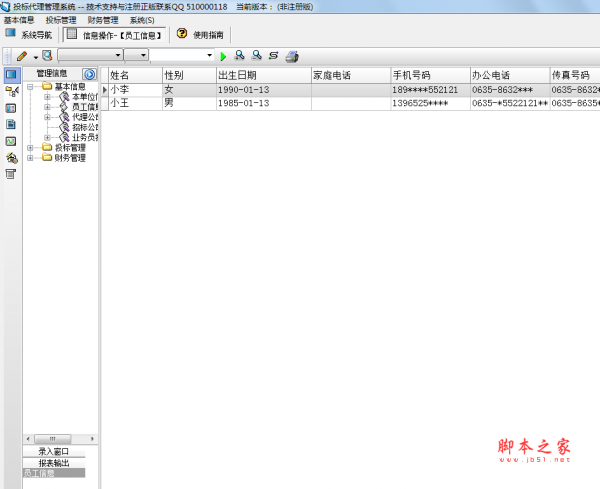Click the 使用指南 help icon
This screenshot has height=489, width=600.
tap(182, 34)
